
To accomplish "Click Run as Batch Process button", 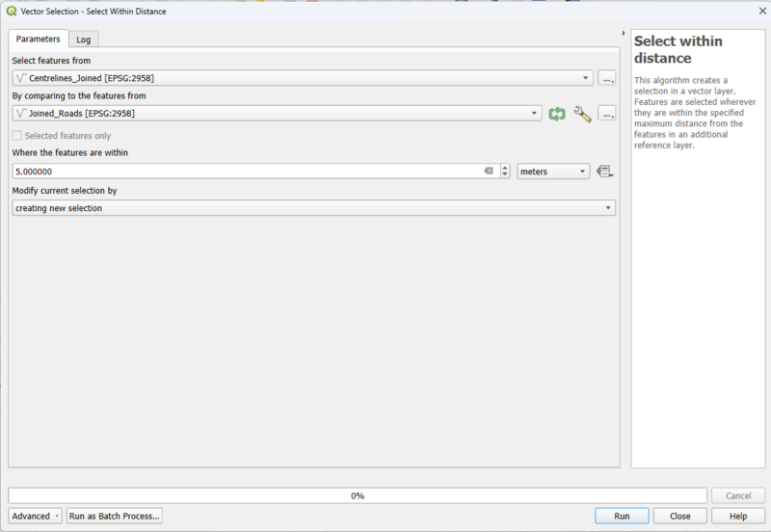I will (115, 516).
